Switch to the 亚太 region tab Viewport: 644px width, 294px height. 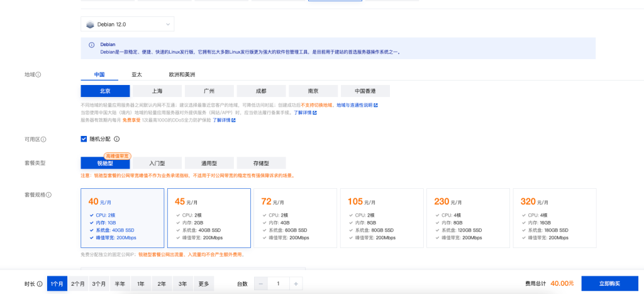coord(136,74)
